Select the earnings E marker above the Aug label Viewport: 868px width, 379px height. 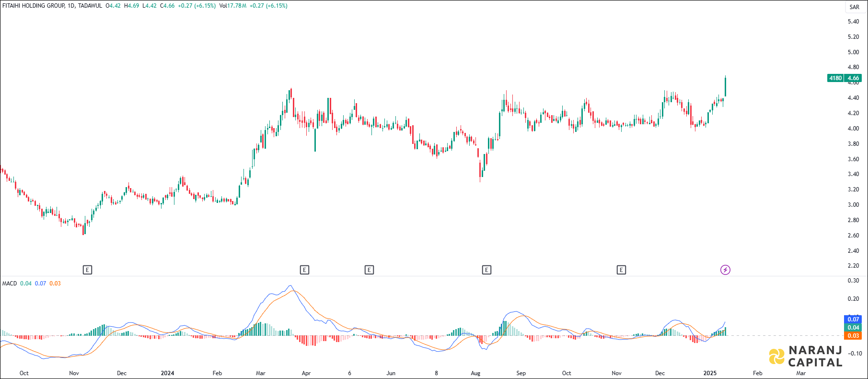pos(486,270)
